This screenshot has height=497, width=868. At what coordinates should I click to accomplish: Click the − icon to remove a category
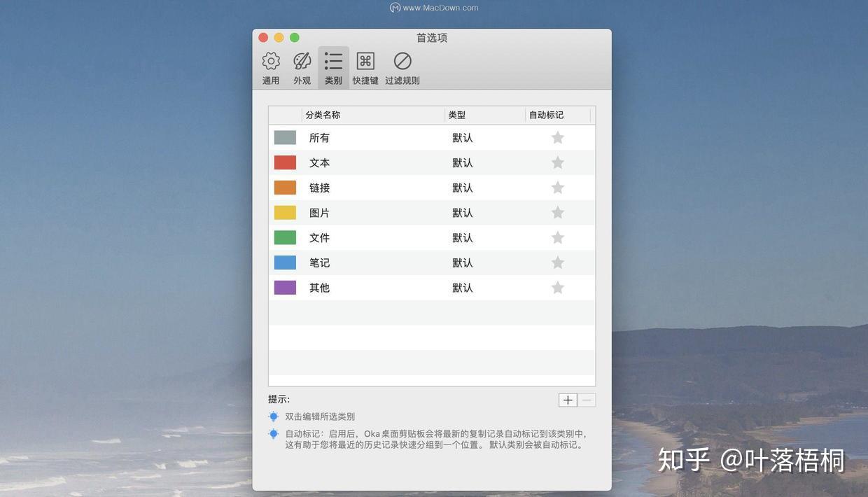[586, 400]
